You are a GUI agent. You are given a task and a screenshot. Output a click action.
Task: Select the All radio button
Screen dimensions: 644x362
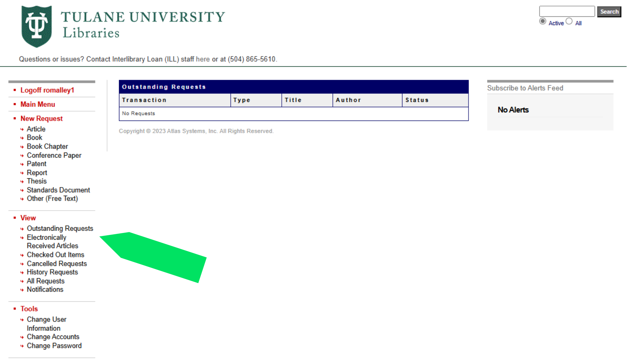[569, 21]
